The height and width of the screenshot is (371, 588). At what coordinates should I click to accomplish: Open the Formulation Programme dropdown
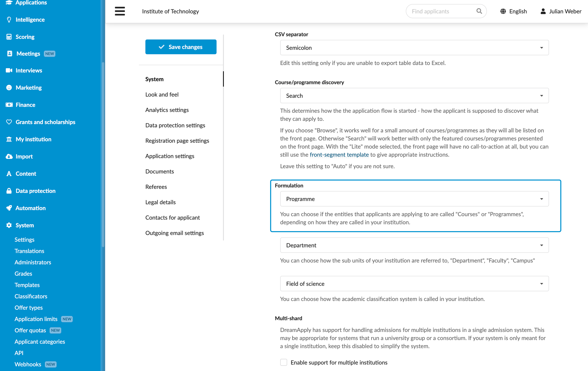click(x=414, y=199)
